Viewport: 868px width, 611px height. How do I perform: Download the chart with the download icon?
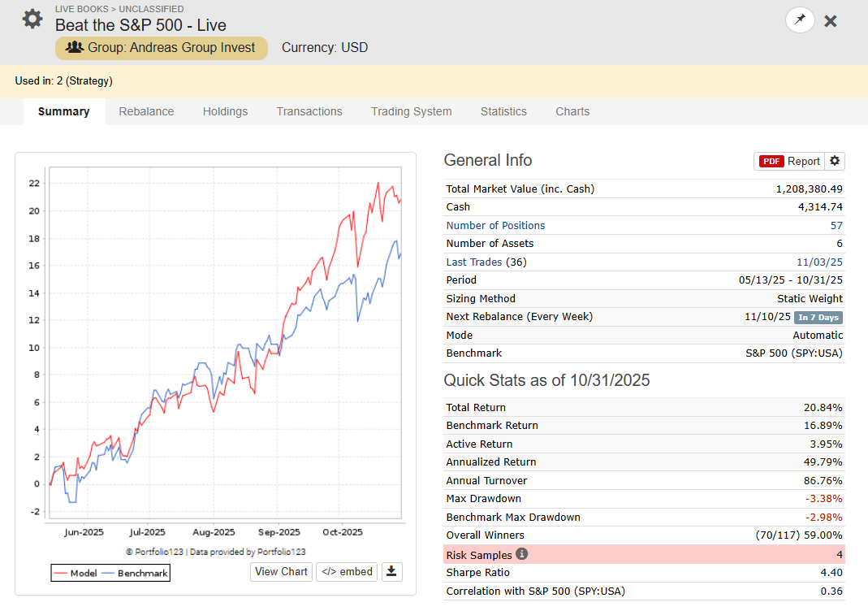tap(392, 572)
